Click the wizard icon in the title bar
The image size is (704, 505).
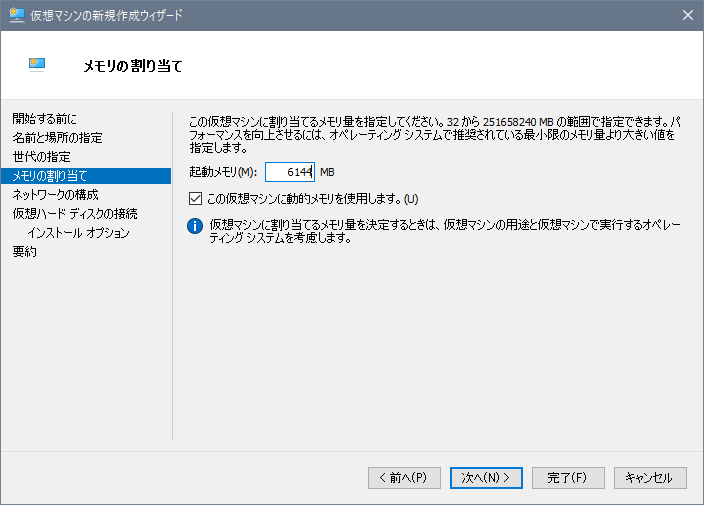pyautogui.click(x=16, y=15)
